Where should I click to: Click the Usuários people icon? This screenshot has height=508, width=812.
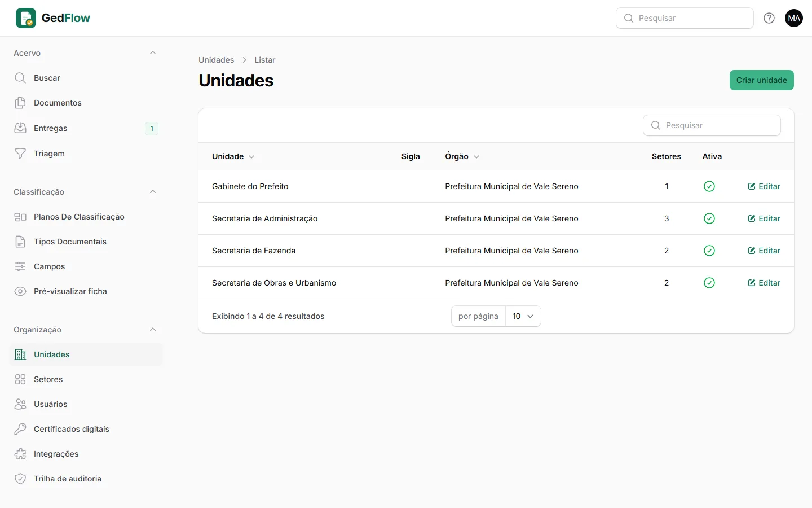point(20,404)
